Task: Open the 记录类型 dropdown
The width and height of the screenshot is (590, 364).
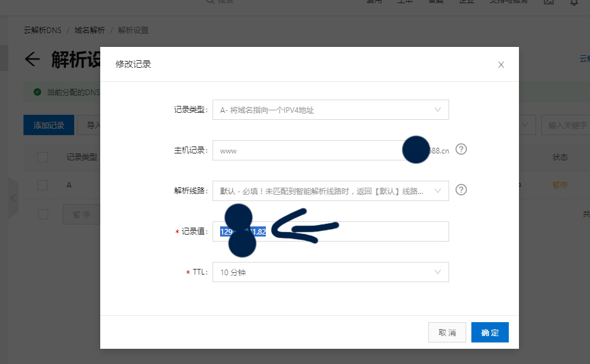Action: point(331,110)
